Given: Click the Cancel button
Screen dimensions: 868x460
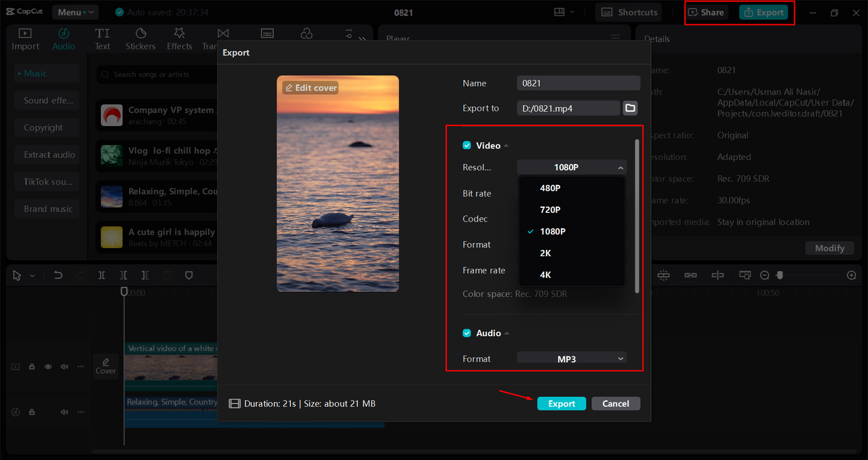Looking at the screenshot, I should (x=616, y=403).
